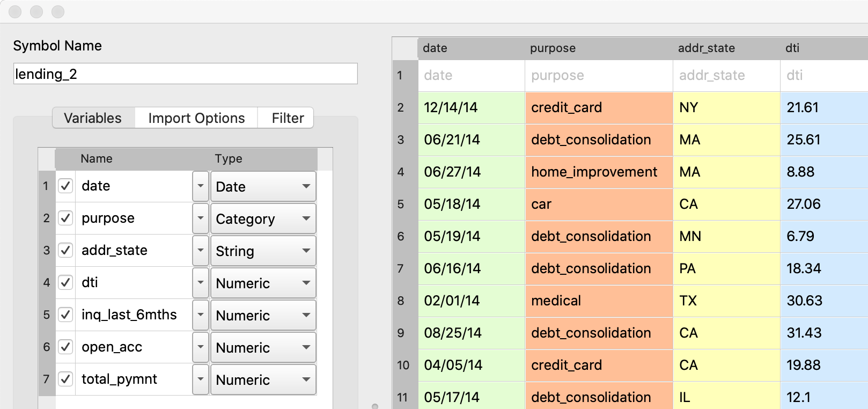This screenshot has width=868, height=409.
Task: Click the car purpose cell
Action: coord(599,204)
